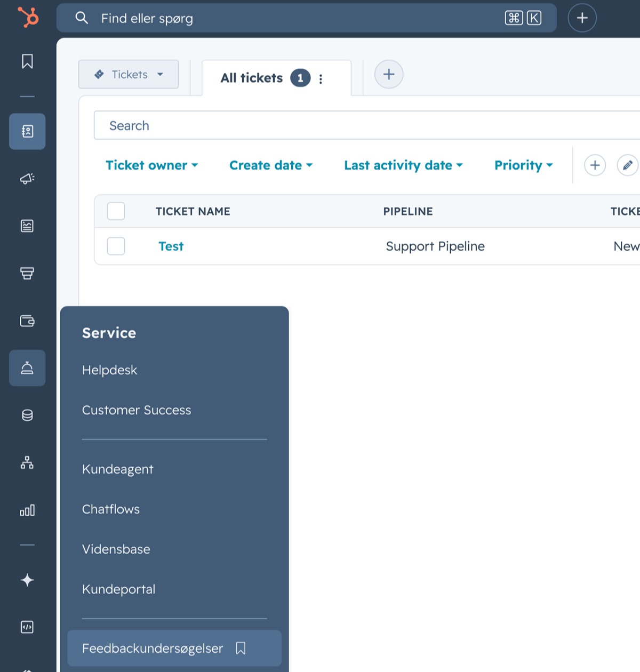Open the Tickets object selector dropdown
Image resolution: width=640 pixels, height=672 pixels.
tap(129, 74)
